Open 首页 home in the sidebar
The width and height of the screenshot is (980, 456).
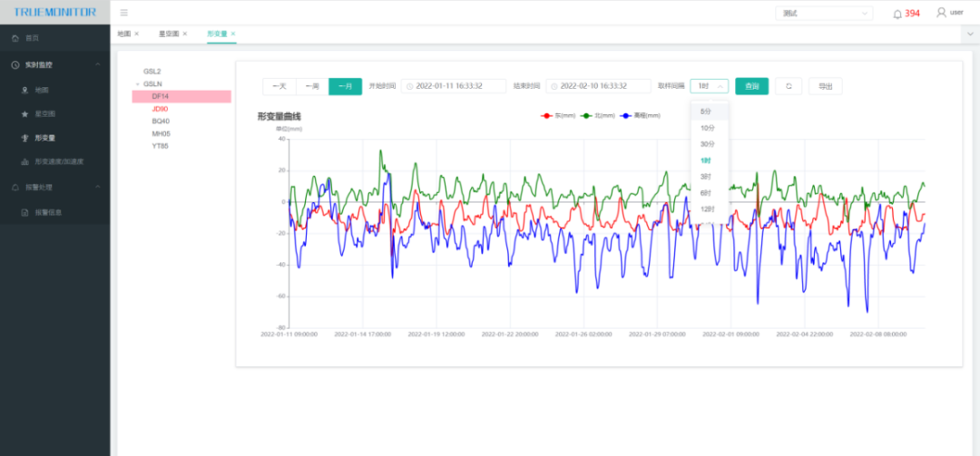coord(32,38)
